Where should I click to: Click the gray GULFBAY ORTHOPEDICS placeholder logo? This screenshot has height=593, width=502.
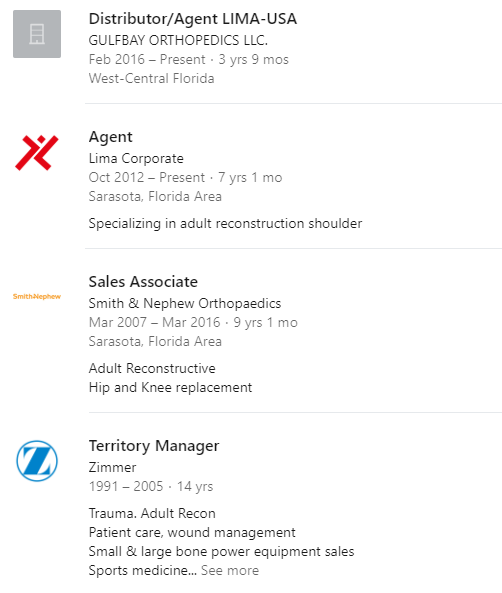(x=37, y=34)
